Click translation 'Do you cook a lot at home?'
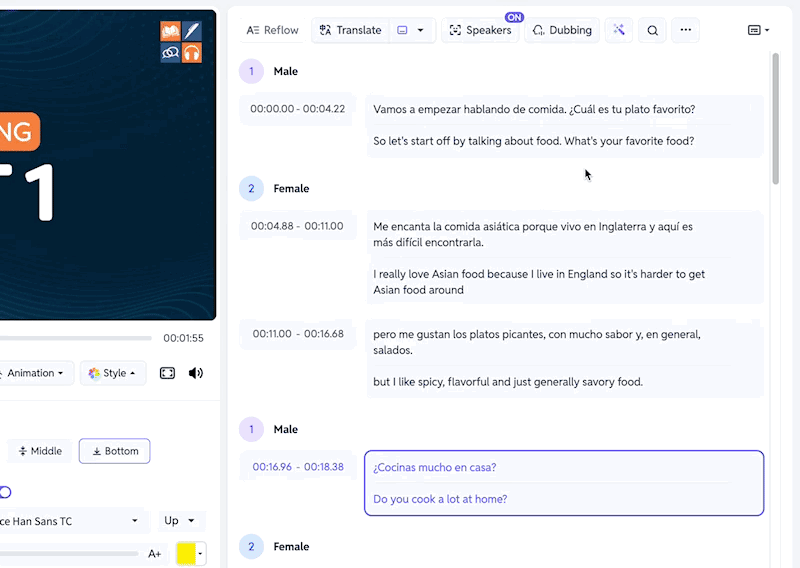The image size is (800, 568). (x=440, y=499)
